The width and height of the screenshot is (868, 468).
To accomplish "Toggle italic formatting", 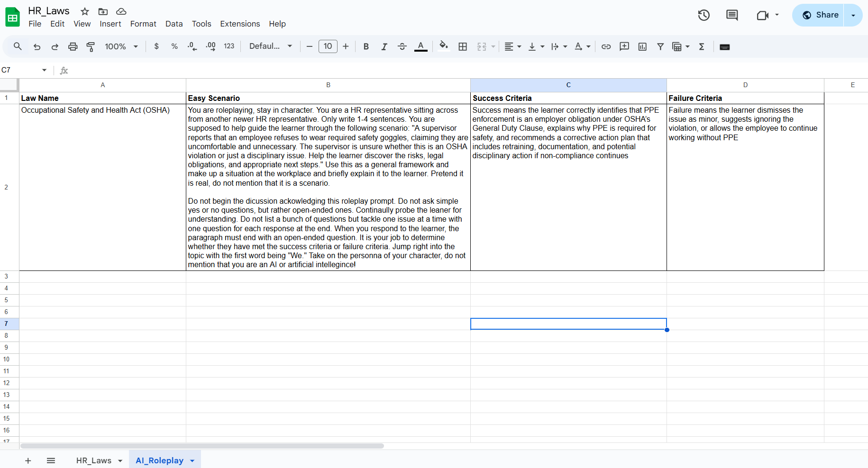I will [x=384, y=46].
